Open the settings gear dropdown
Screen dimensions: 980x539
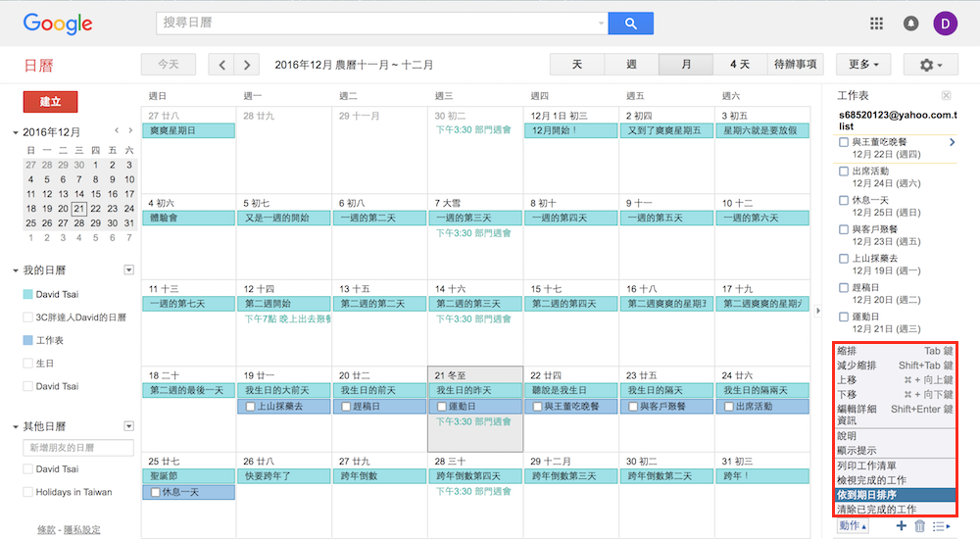930,65
